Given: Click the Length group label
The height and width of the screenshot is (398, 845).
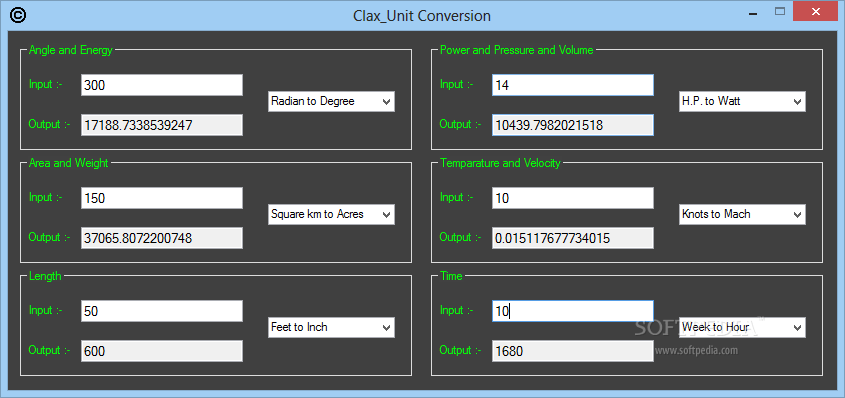Looking at the screenshot, I should [45, 276].
